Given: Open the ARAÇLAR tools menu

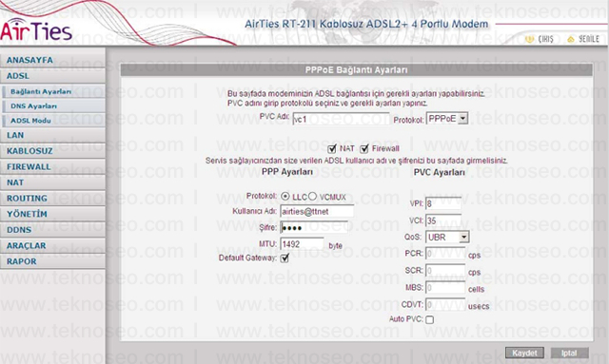Looking at the screenshot, I should (x=52, y=245).
